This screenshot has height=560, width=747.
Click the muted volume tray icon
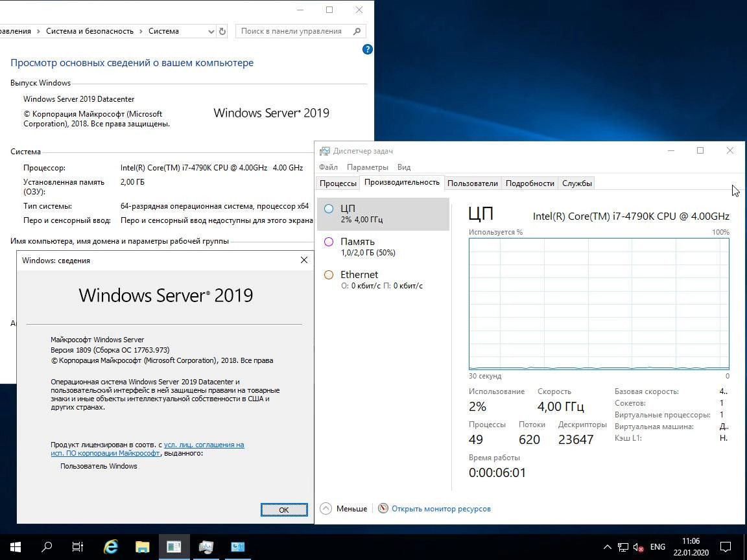click(x=638, y=547)
